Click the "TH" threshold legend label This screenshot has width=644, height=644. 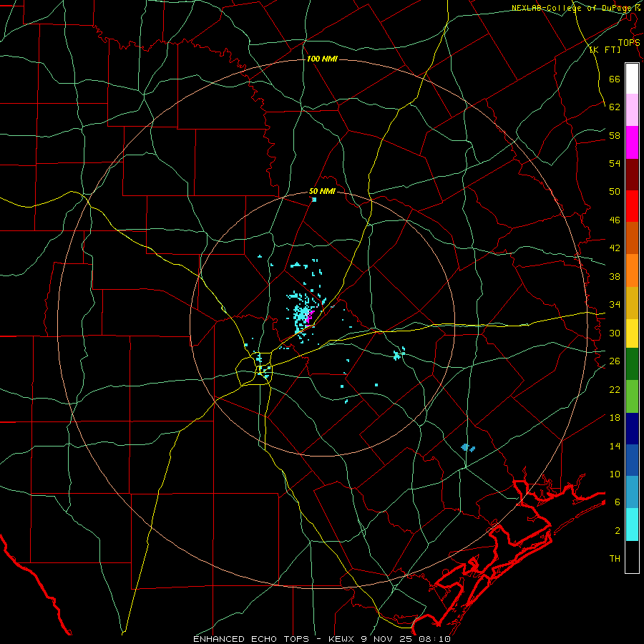[x=615, y=559]
